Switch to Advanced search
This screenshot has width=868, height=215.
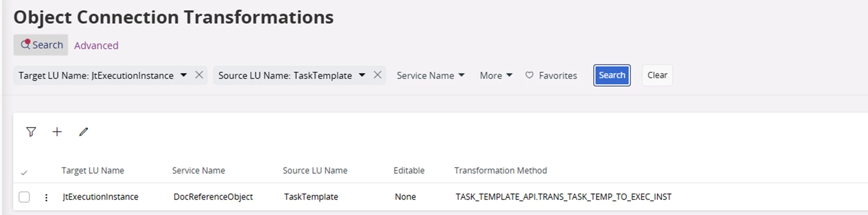[96, 45]
